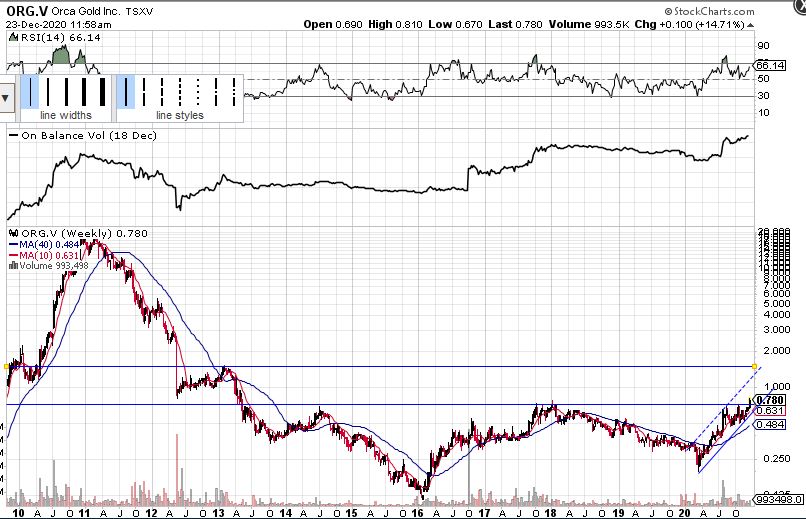806x519 pixels.
Task: Click the 'Open 0.690' header value
Action: (333, 24)
